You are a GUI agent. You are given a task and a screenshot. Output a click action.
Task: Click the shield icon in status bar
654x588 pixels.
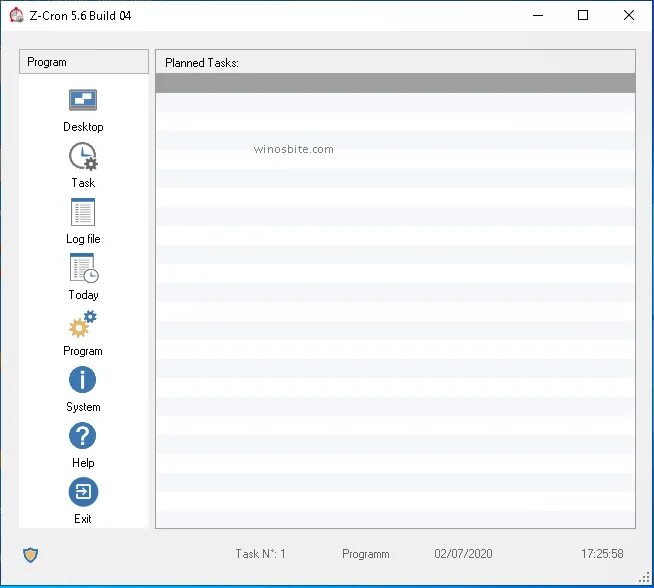30,555
